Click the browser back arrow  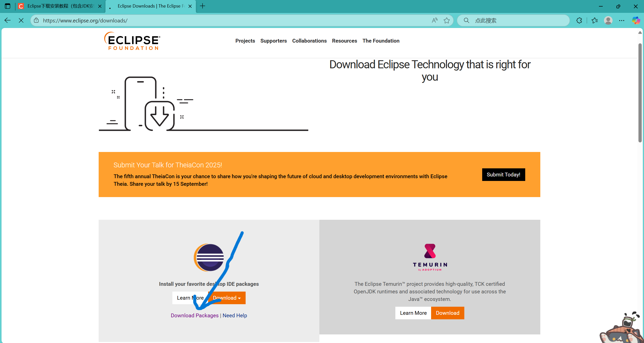(x=8, y=20)
